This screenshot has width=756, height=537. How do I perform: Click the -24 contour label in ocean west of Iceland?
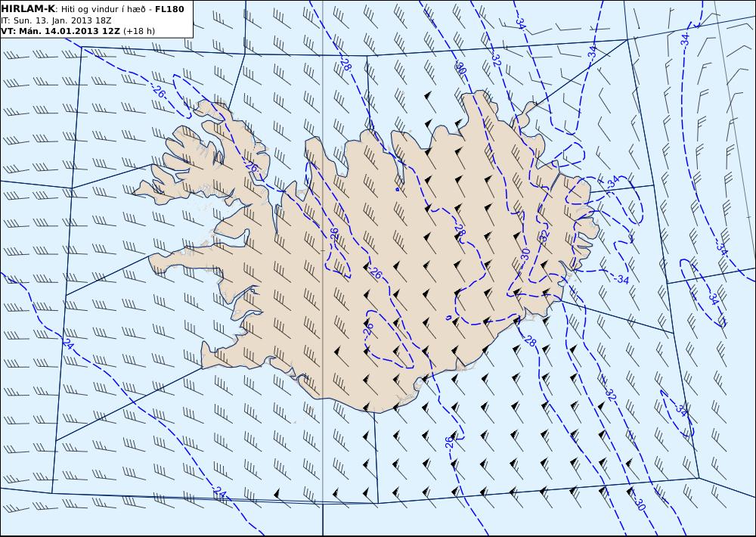pyautogui.click(x=67, y=343)
